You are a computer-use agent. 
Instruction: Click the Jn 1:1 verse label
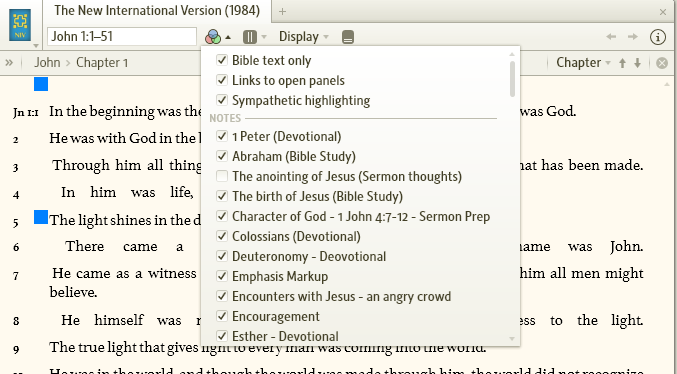pyautogui.click(x=25, y=113)
